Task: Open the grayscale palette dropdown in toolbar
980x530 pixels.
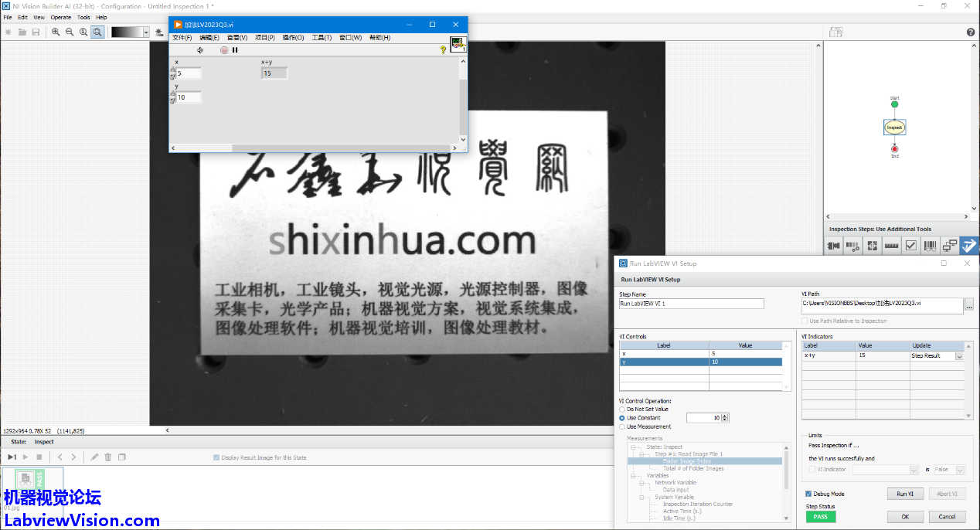Action: click(144, 32)
